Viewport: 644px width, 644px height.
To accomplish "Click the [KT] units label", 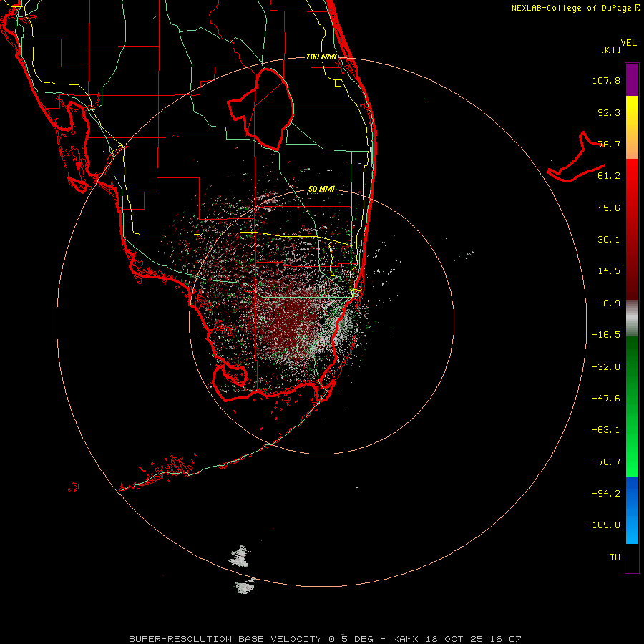I will pyautogui.click(x=611, y=49).
